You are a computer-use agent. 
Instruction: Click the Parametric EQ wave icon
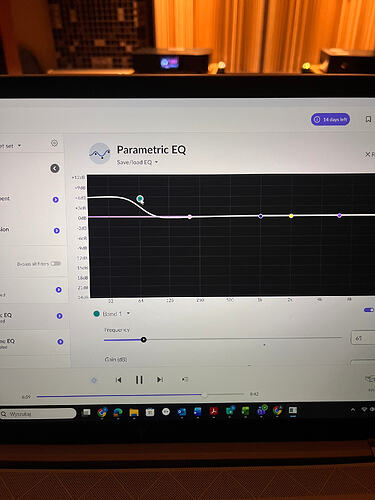click(100, 154)
